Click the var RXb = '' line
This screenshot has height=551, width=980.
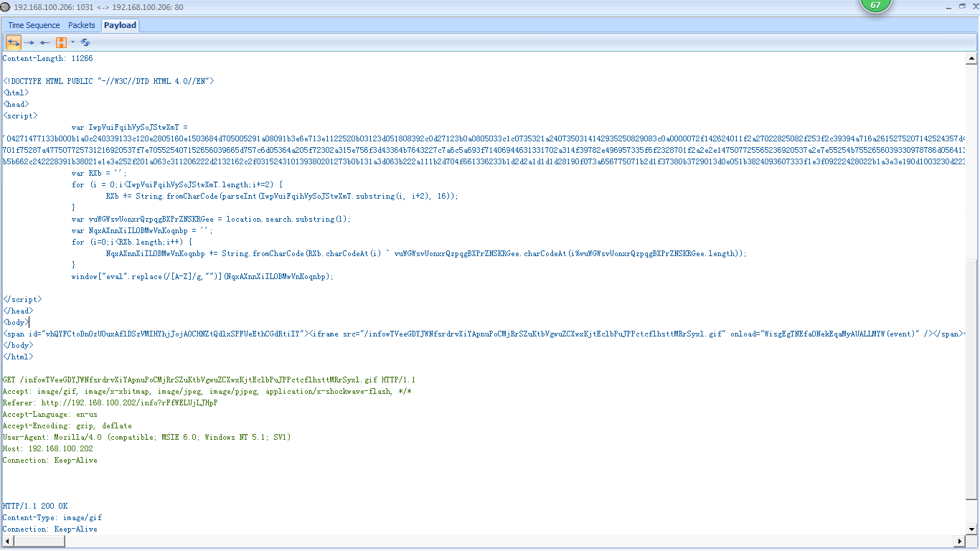100,173
